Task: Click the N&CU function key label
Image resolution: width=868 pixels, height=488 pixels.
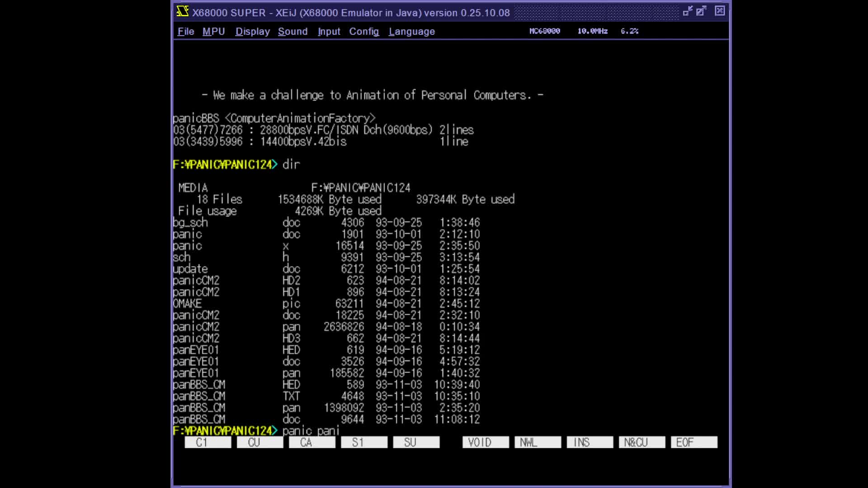Action: pos(642,442)
